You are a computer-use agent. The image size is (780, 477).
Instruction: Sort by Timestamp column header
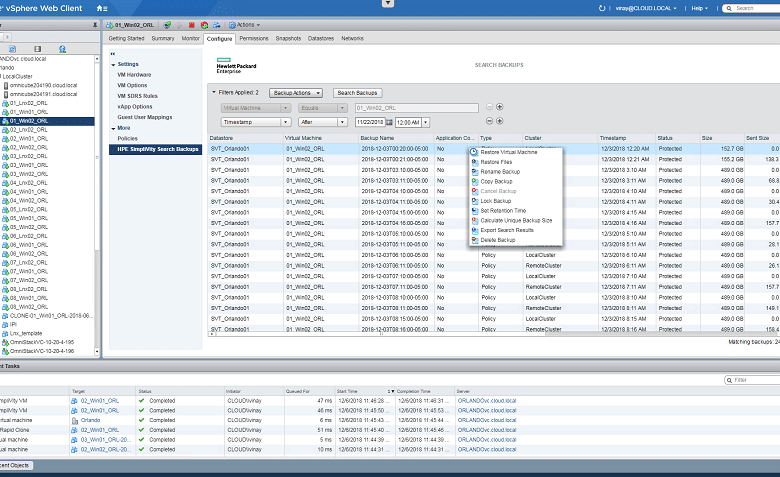point(626,138)
